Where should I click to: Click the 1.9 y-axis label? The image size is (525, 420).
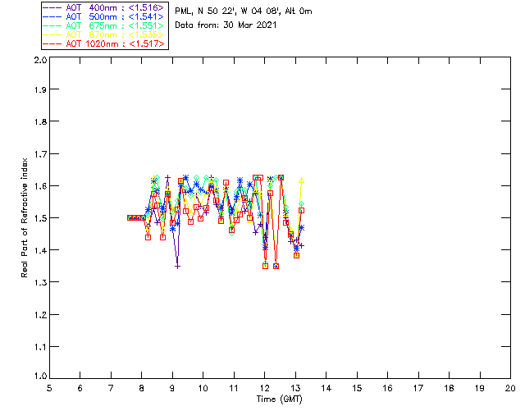pyautogui.click(x=40, y=89)
